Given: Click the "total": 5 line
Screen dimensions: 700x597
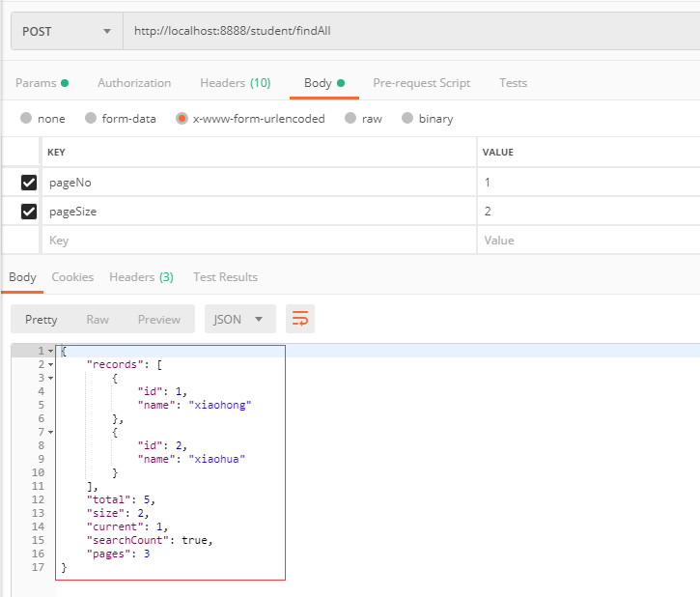Looking at the screenshot, I should point(121,499).
